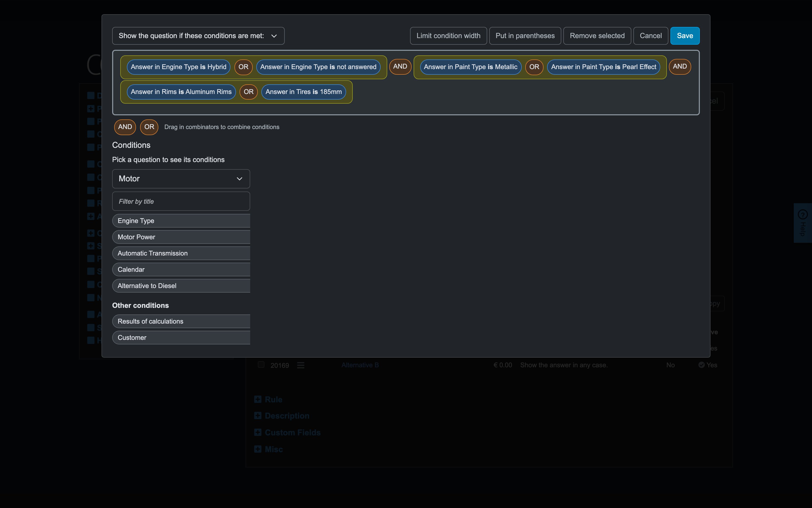812x508 pixels.
Task: Select 'Tires is 185mm' condition
Action: coord(303,92)
